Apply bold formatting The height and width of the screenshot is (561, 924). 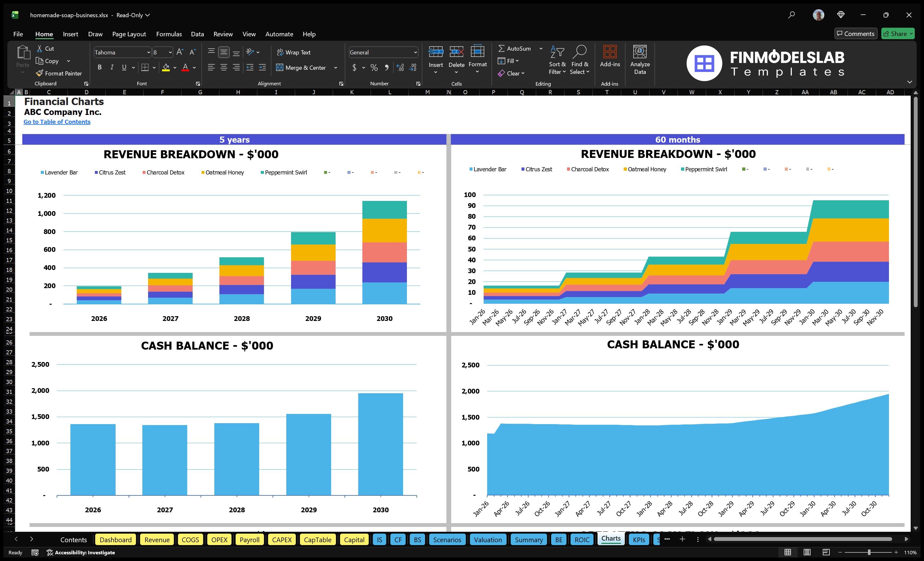99,67
